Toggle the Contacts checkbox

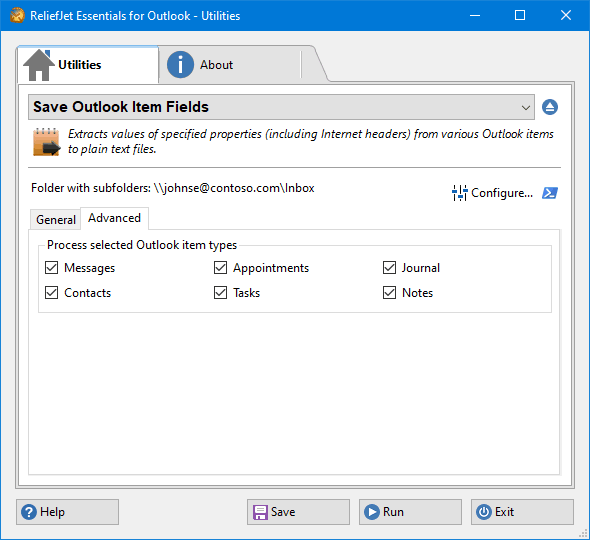coord(51,292)
